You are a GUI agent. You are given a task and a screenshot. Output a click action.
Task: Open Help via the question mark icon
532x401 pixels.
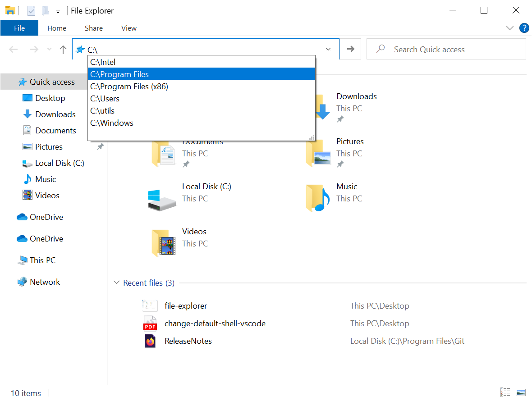click(524, 28)
